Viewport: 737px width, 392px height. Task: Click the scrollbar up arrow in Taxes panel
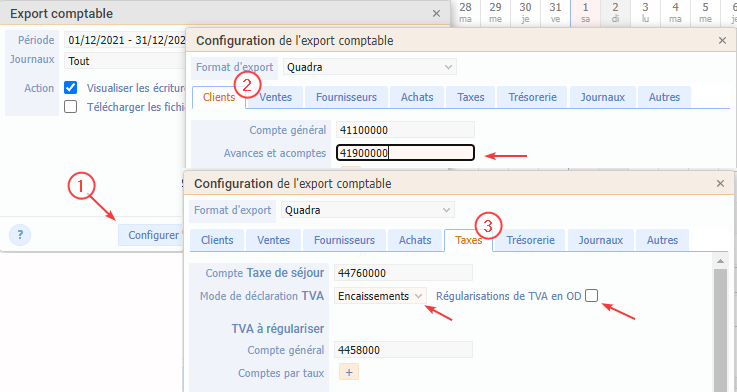click(720, 261)
